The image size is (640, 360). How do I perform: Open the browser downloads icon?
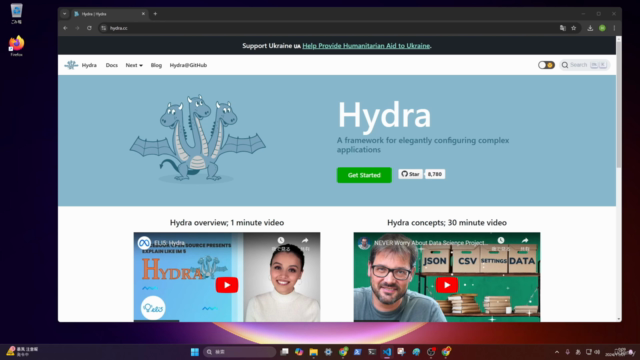click(x=590, y=28)
